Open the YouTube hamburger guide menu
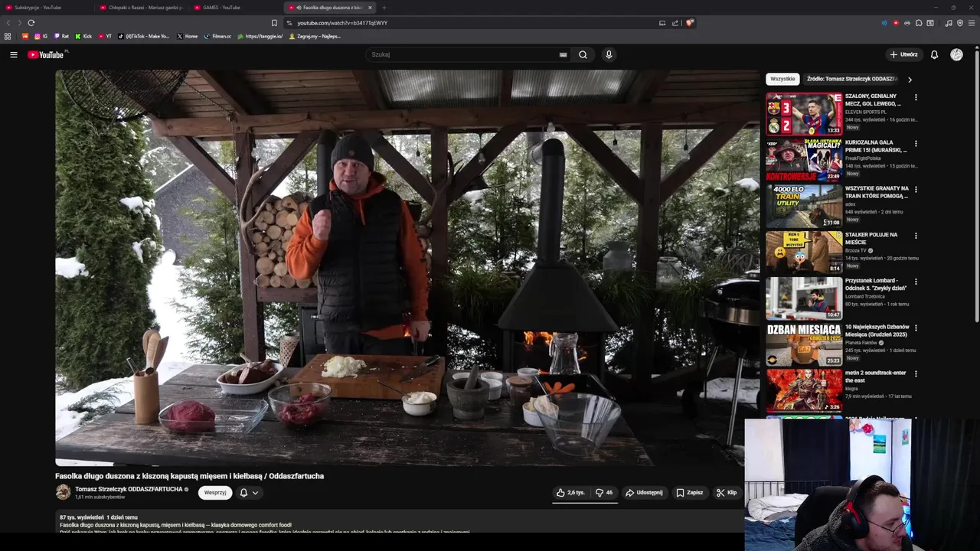This screenshot has height=551, width=980. pos(13,54)
